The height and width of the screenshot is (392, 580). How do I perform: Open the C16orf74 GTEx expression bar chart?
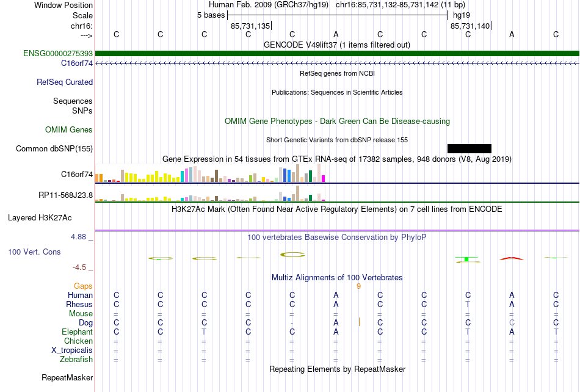coord(210,173)
